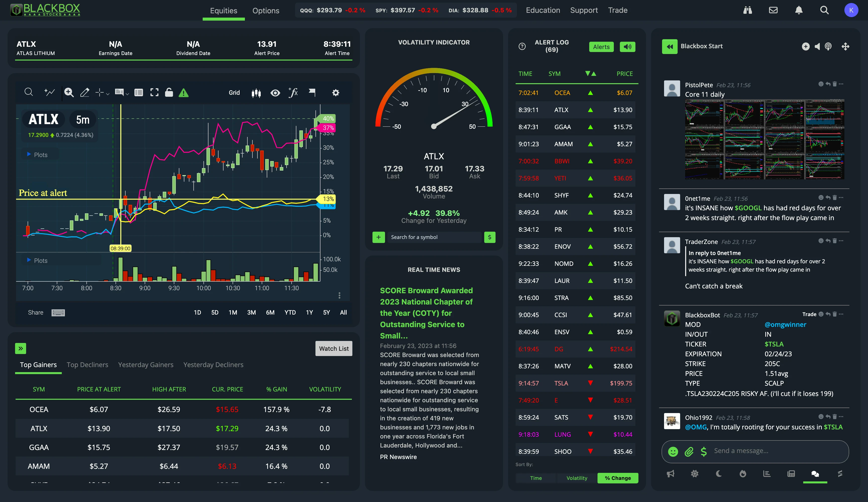The image size is (868, 502).
Task: Sort alert log by Volatility
Action: point(577,478)
